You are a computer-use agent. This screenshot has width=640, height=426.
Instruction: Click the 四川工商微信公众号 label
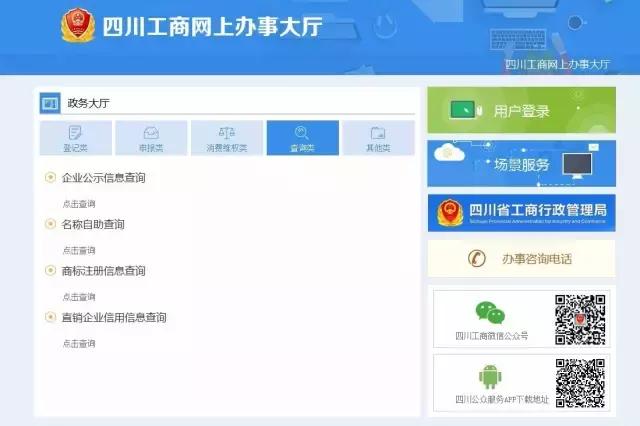[491, 336]
